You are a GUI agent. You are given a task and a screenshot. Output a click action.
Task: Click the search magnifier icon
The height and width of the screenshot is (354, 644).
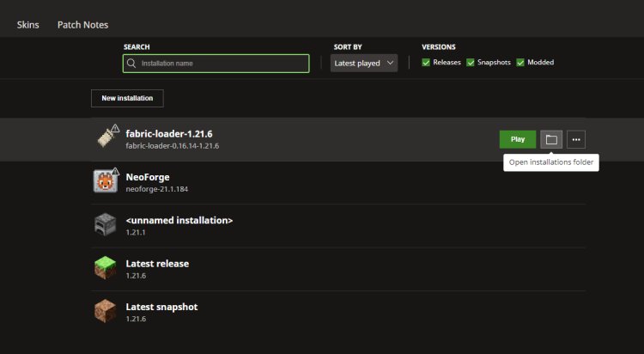click(131, 64)
